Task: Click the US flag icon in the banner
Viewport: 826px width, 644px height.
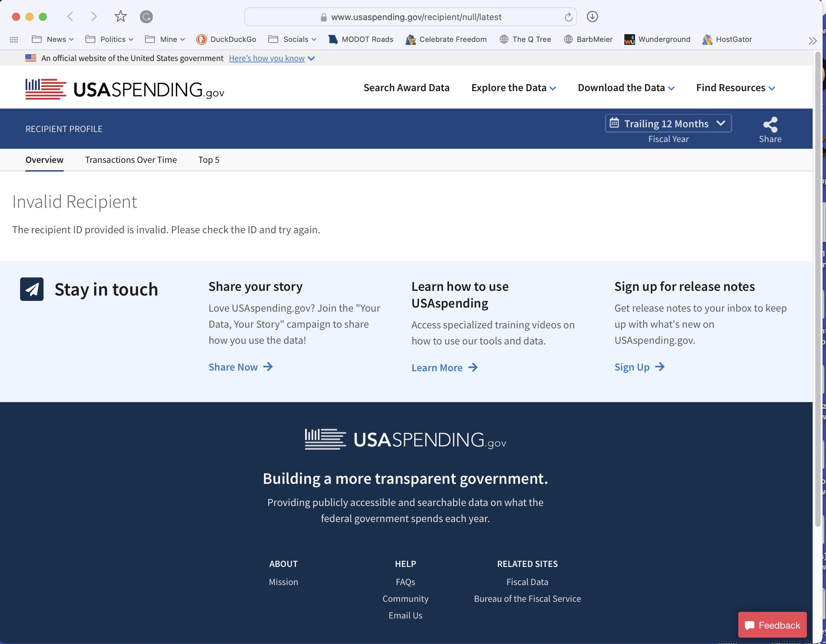Action: pyautogui.click(x=30, y=58)
